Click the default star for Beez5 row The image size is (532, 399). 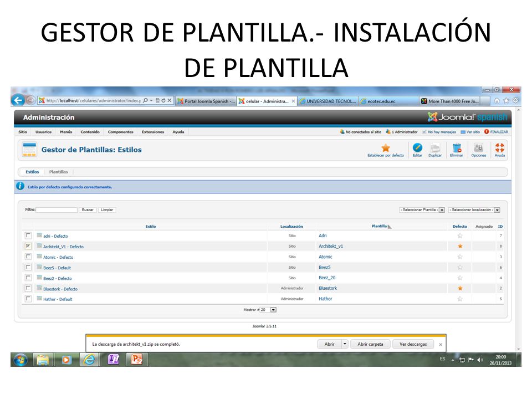click(460, 267)
